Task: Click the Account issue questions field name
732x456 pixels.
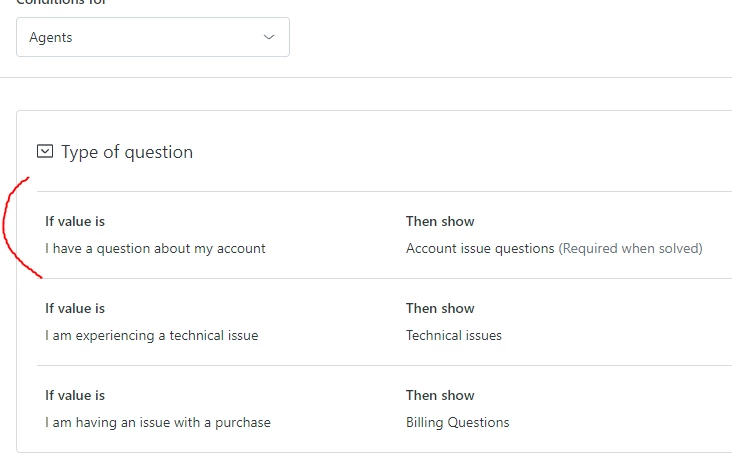Action: point(479,248)
